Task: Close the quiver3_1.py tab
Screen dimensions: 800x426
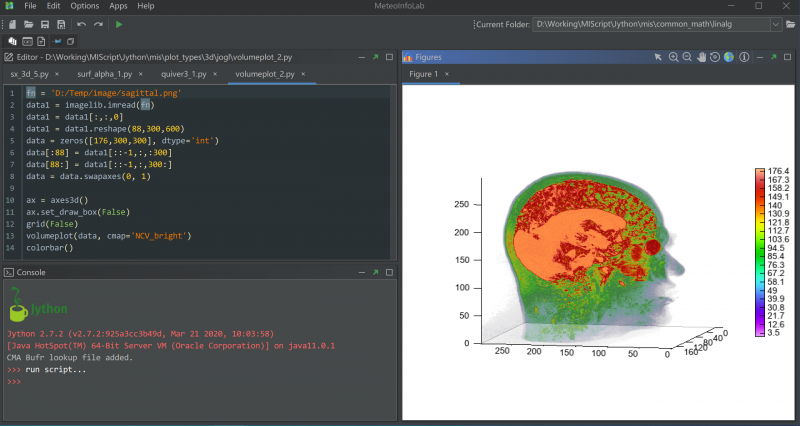Action: coord(216,74)
